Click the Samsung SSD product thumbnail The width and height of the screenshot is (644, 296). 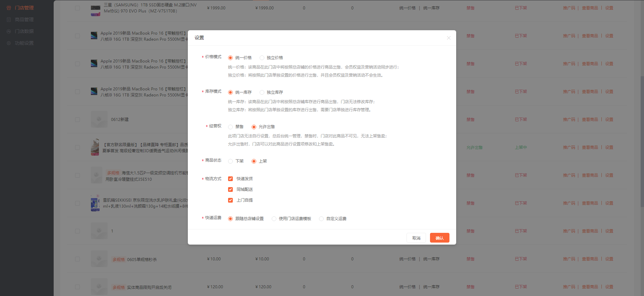point(96,10)
